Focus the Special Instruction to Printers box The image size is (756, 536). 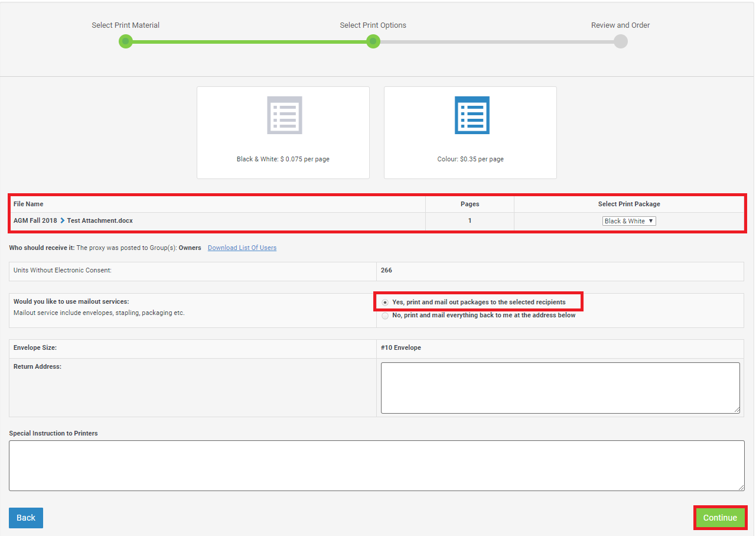click(x=377, y=466)
